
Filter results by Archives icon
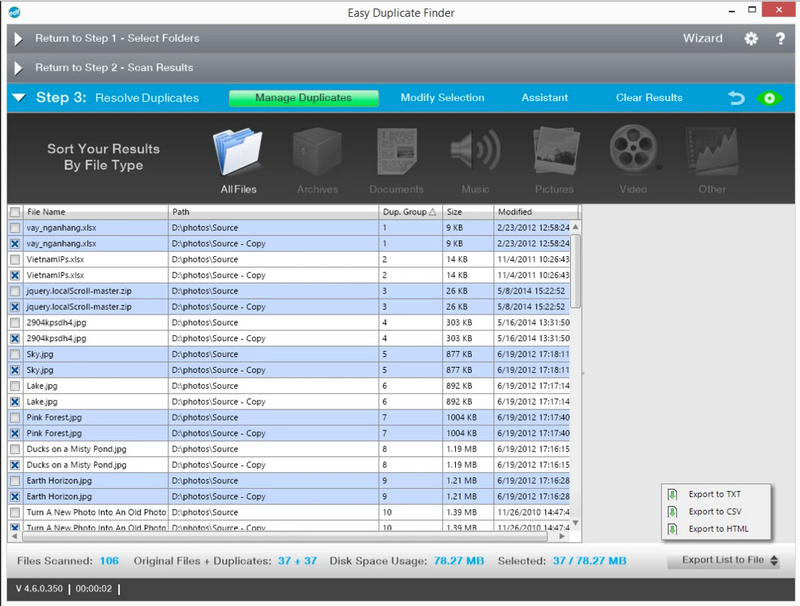(317, 152)
